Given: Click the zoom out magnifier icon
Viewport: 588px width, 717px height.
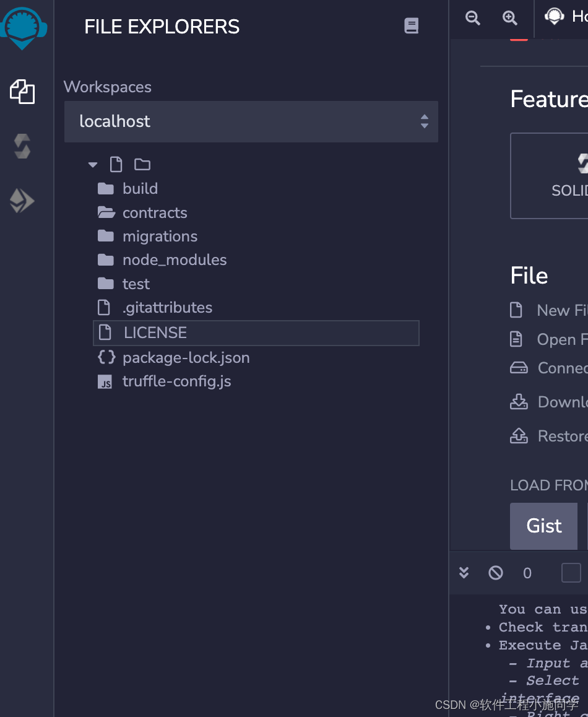Looking at the screenshot, I should 473,18.
